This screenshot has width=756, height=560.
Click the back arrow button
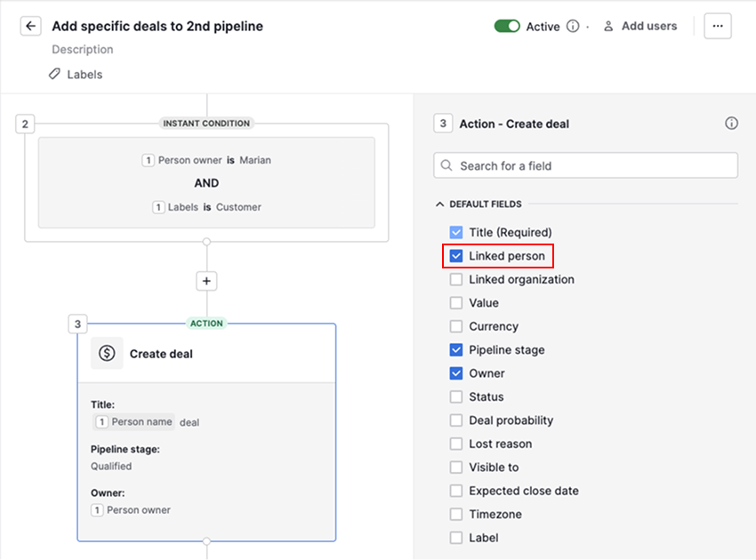(x=31, y=27)
